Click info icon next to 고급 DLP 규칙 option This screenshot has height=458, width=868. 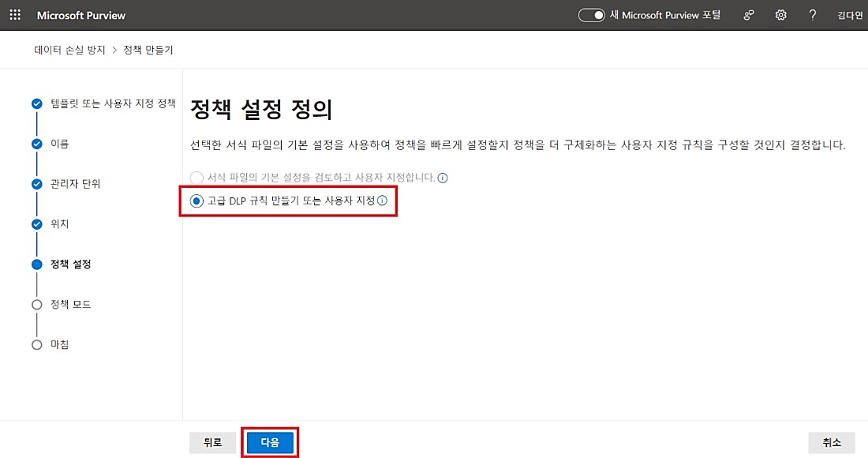383,201
